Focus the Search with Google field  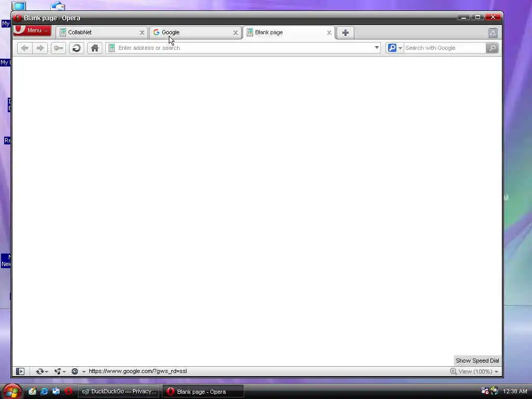coord(445,48)
